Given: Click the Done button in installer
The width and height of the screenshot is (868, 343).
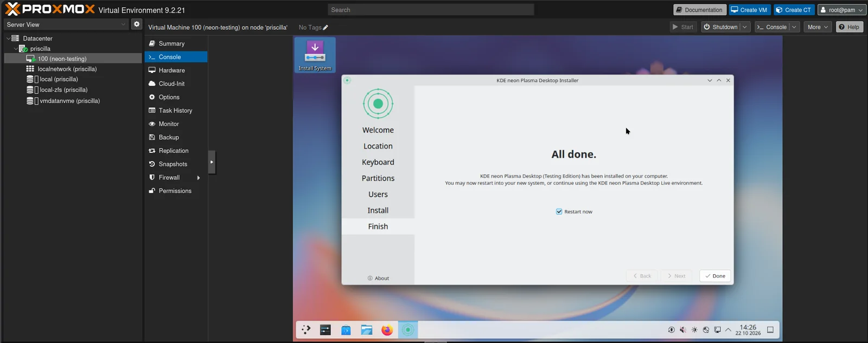Looking at the screenshot, I should coord(715,276).
